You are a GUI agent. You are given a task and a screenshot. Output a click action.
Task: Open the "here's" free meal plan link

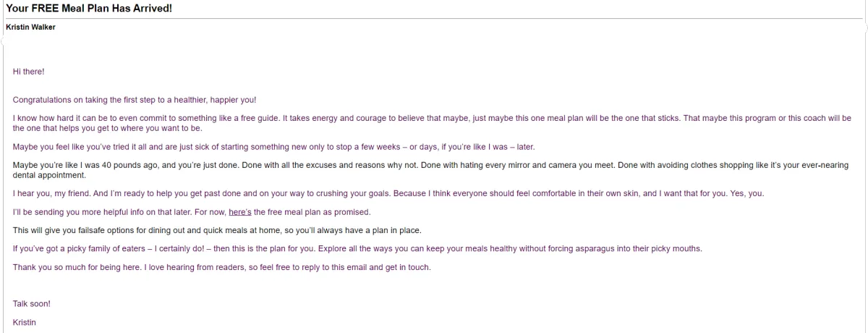click(x=240, y=212)
